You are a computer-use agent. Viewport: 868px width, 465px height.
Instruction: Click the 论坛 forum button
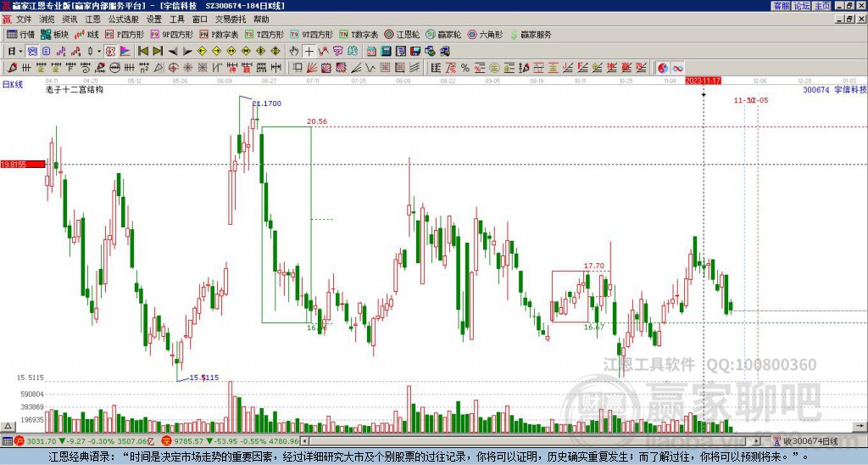click(x=802, y=6)
